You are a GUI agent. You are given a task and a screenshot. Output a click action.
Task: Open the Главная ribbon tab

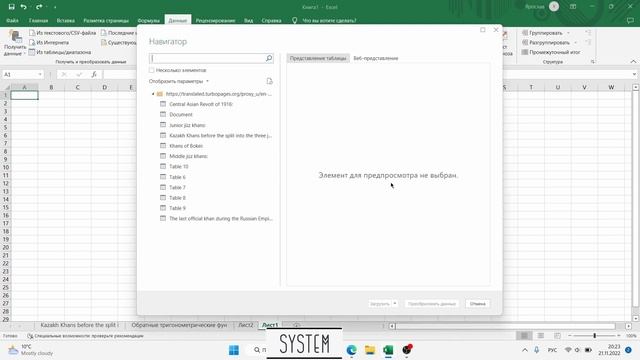tap(38, 20)
